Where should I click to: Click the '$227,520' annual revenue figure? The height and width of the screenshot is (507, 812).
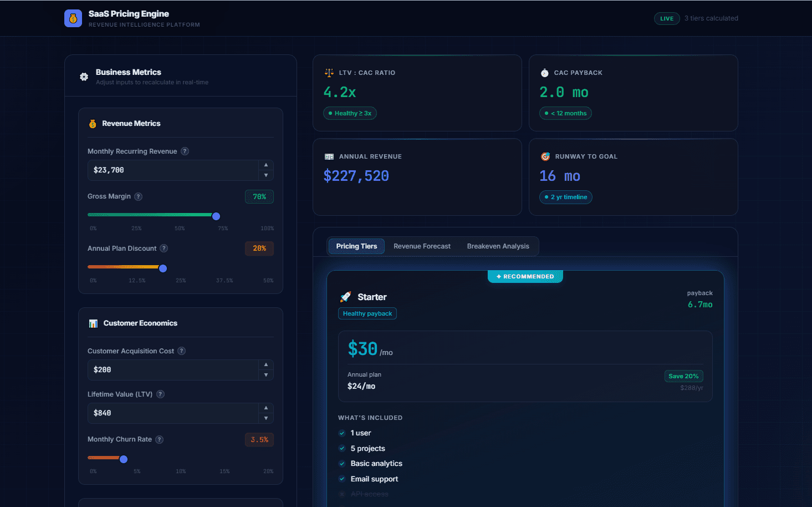356,176
